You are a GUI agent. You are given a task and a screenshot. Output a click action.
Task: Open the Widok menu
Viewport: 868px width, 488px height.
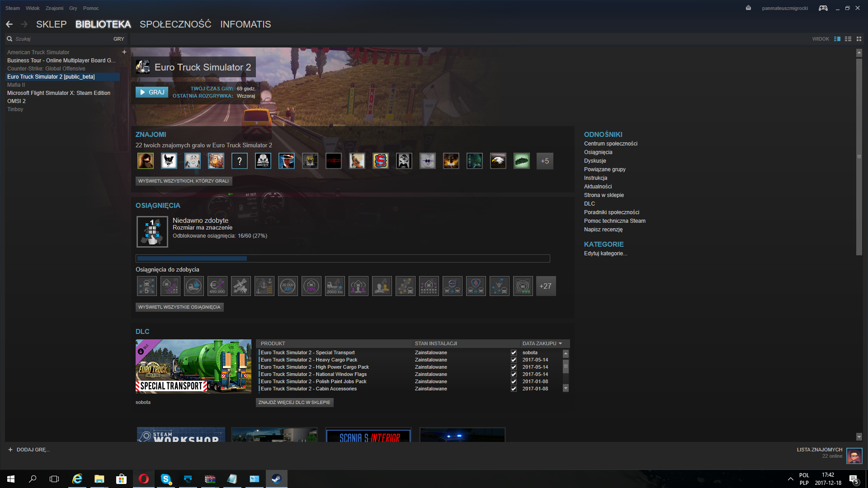[x=33, y=8]
